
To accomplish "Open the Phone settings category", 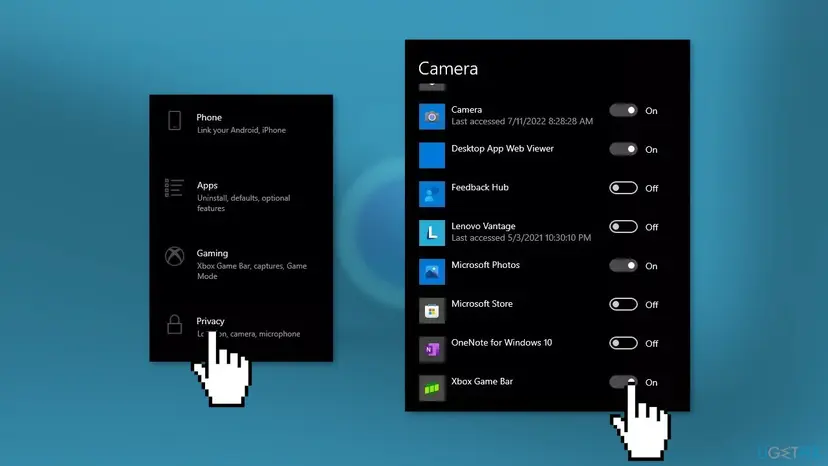I will pyautogui.click(x=241, y=123).
